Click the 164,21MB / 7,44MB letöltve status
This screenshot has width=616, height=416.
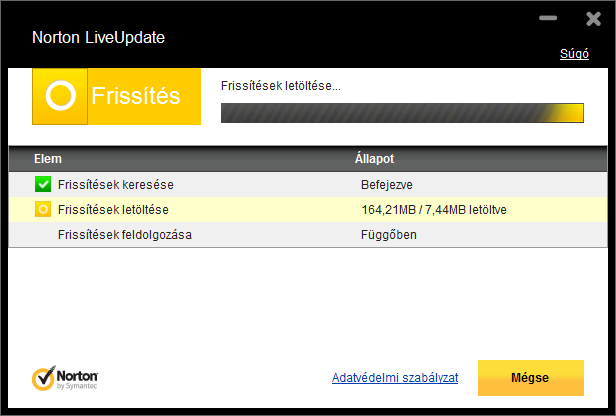(434, 210)
